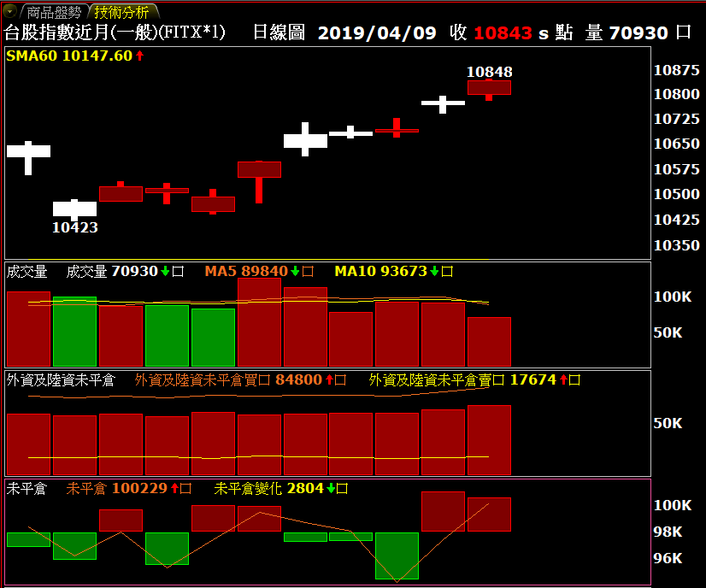This screenshot has width=706, height=588.
Task: Click the closing price 10843
Action: click(503, 32)
